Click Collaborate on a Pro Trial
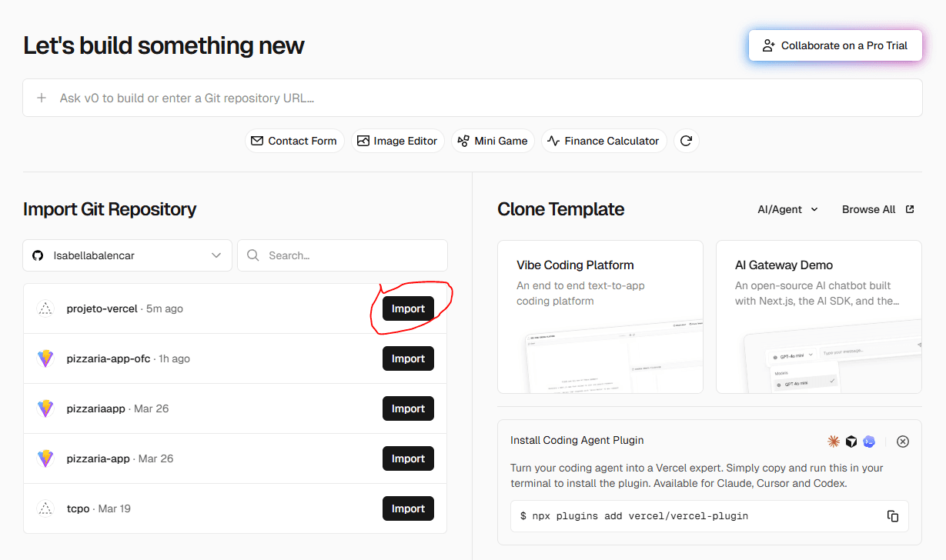The height and width of the screenshot is (560, 946). coord(835,45)
